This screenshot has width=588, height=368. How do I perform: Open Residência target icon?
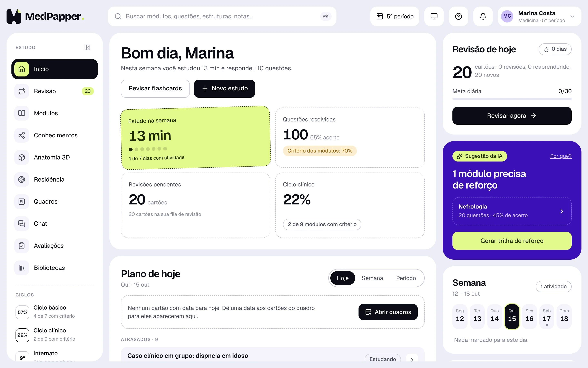[x=22, y=179]
